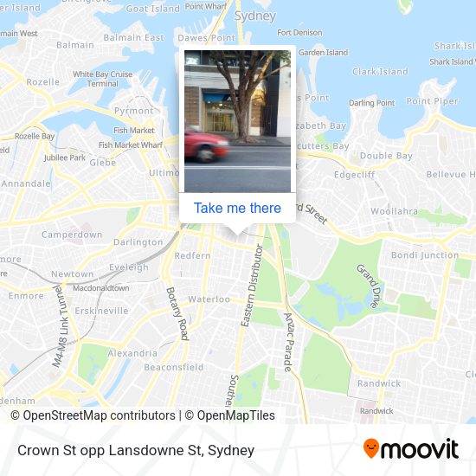This screenshot has height=476, width=476.
Task: Click the Double Bay map label
Action: pos(386,156)
